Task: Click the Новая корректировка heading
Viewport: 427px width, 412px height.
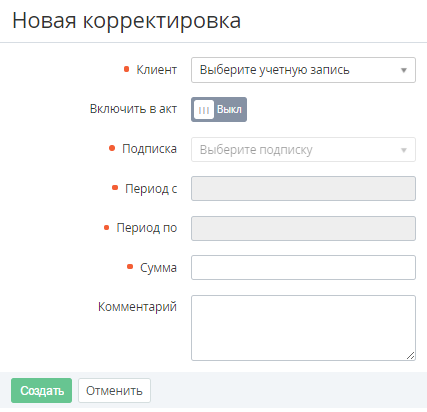Action: coord(127,21)
